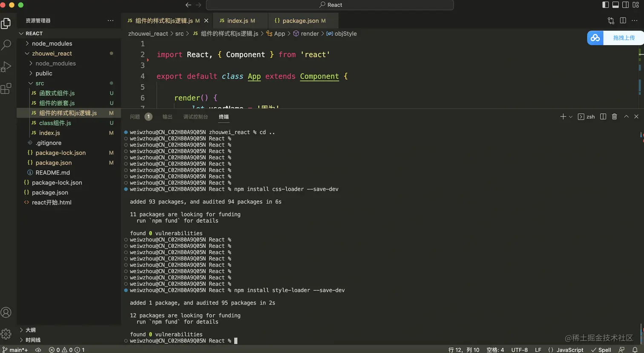Split the terminal pane
The height and width of the screenshot is (353, 644).
tap(603, 117)
